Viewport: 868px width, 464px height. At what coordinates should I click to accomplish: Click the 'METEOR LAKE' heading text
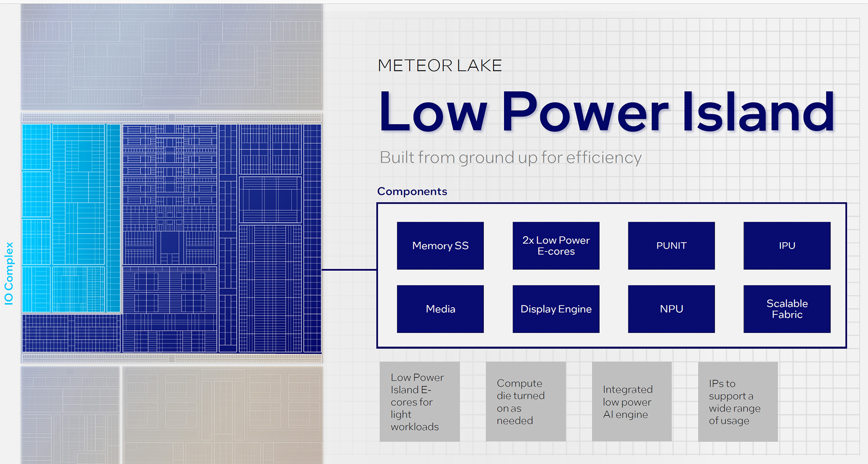pos(440,66)
